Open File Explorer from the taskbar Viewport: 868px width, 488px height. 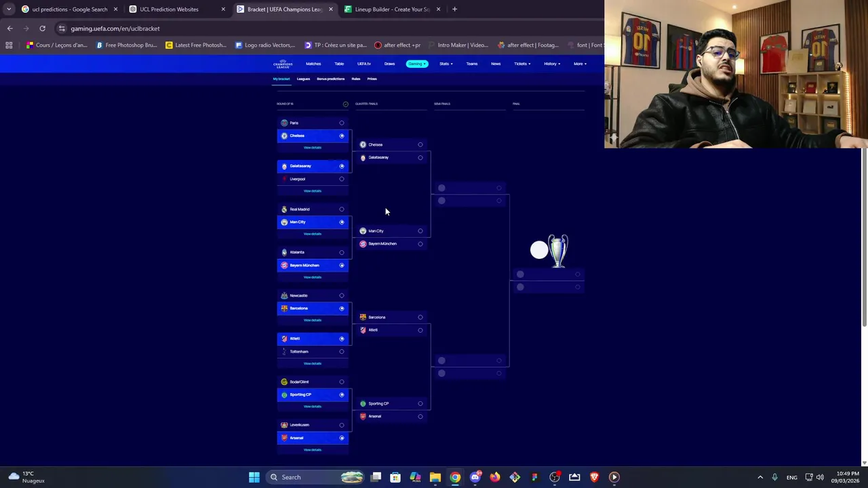[435, 477]
